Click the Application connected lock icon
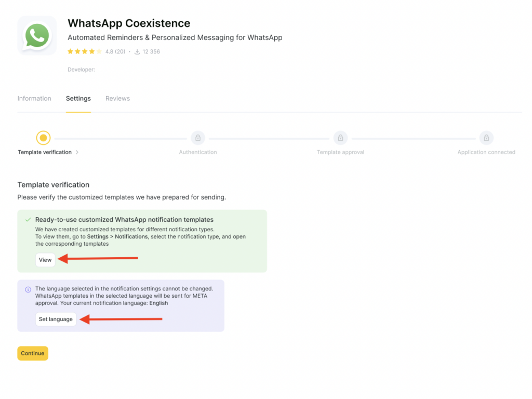532x399 pixels. click(x=486, y=138)
